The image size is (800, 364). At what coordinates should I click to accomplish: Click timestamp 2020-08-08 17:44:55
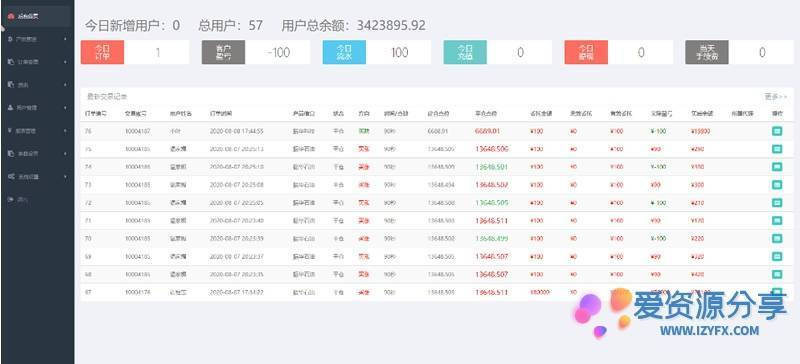(236, 131)
